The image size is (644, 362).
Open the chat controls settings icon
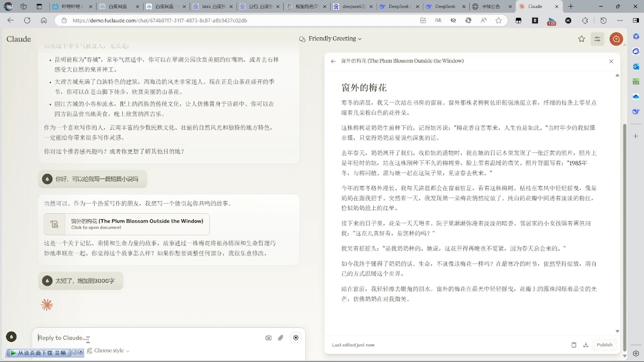597,39
